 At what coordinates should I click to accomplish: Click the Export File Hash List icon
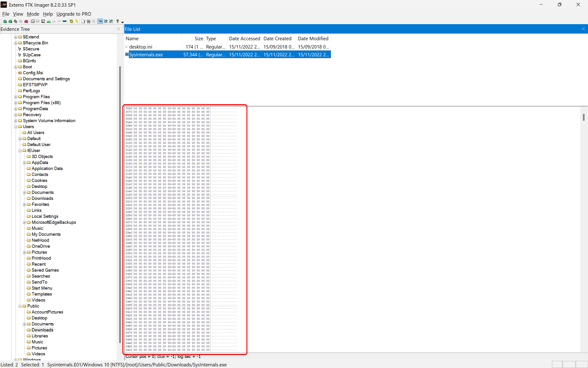click(88, 21)
